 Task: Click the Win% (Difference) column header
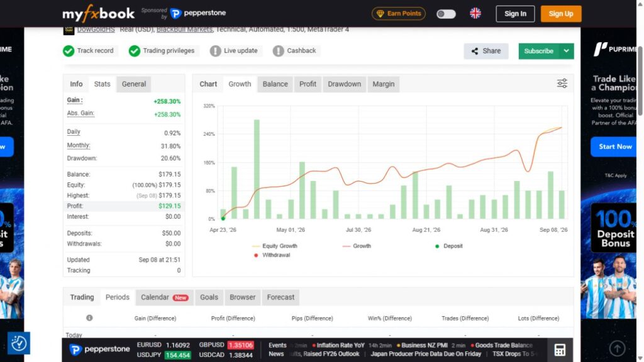(389, 319)
